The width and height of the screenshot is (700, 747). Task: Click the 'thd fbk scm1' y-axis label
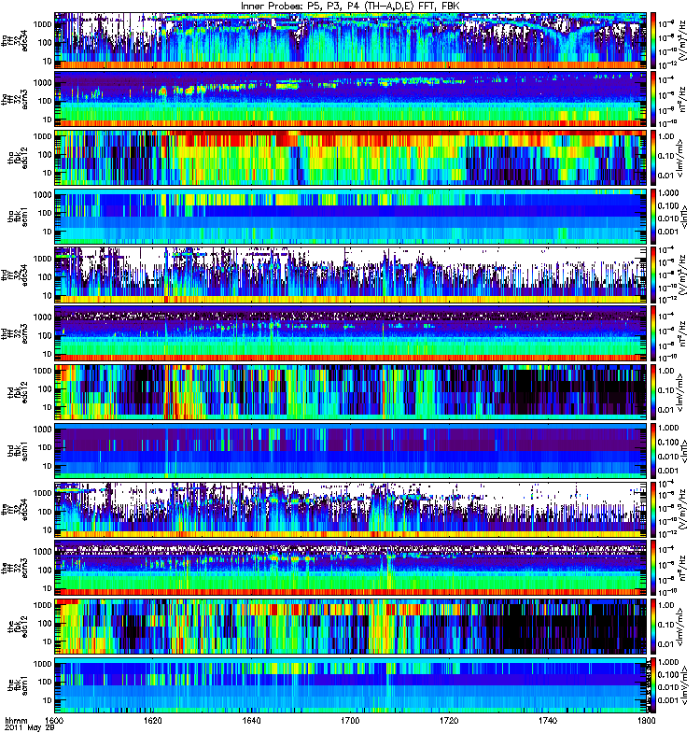pos(18,451)
